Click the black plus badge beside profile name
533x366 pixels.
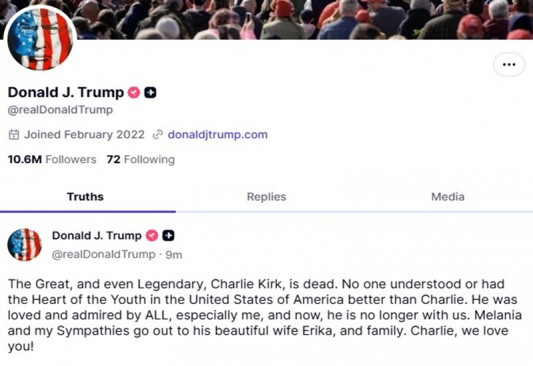click(150, 92)
